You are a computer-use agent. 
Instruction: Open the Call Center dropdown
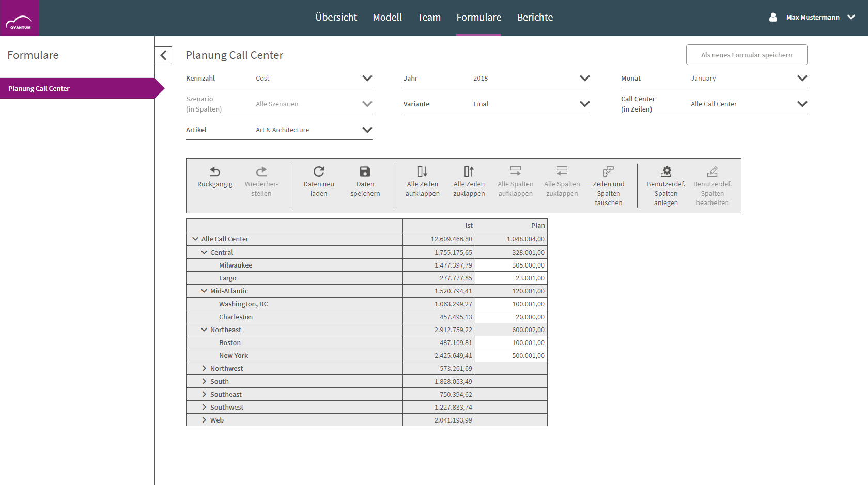[714, 104]
